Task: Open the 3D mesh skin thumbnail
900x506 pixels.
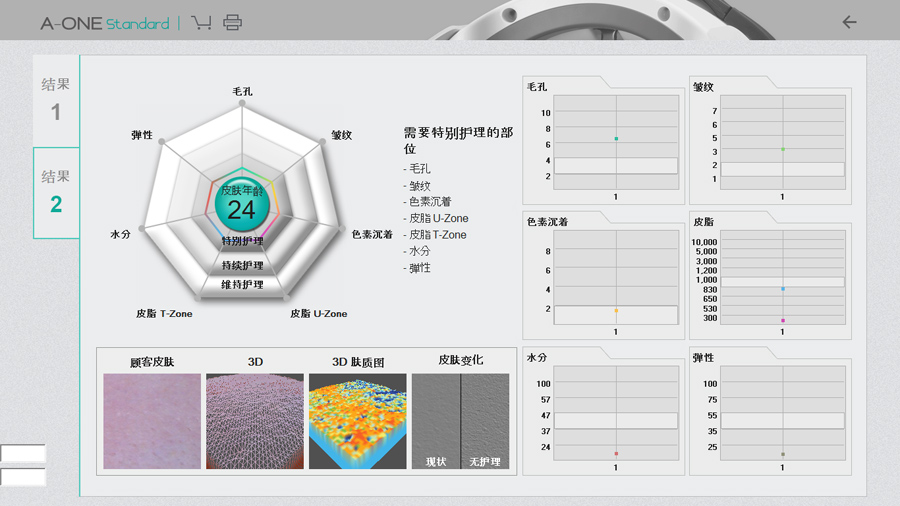Action: [x=255, y=421]
